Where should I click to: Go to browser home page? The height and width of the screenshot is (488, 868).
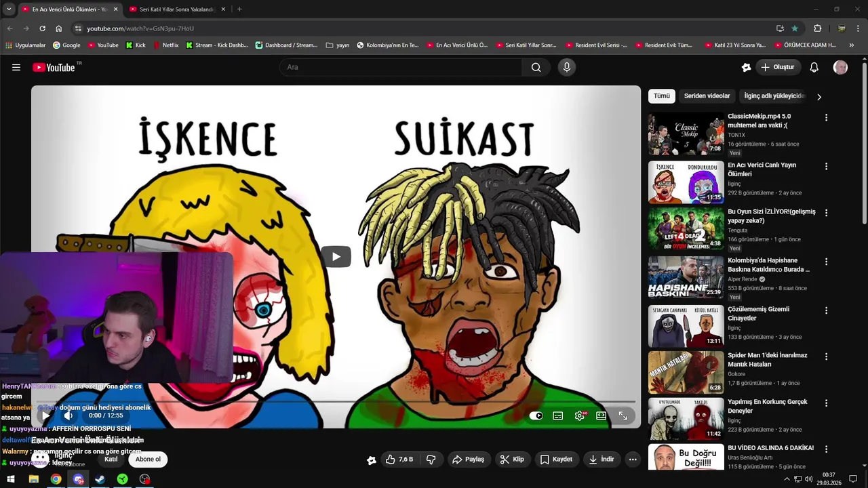(x=59, y=28)
